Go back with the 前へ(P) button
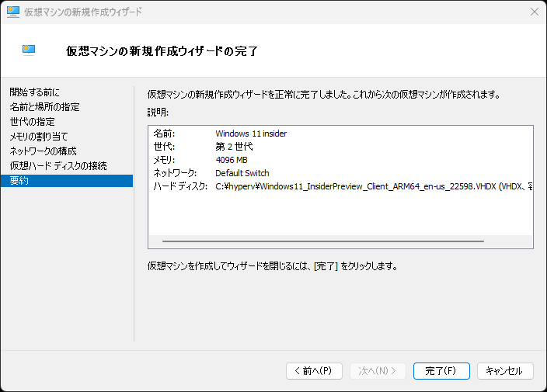 coord(314,371)
